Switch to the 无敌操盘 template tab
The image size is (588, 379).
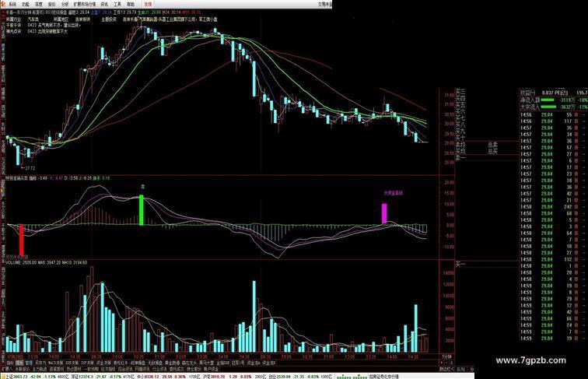[x=155, y=363]
